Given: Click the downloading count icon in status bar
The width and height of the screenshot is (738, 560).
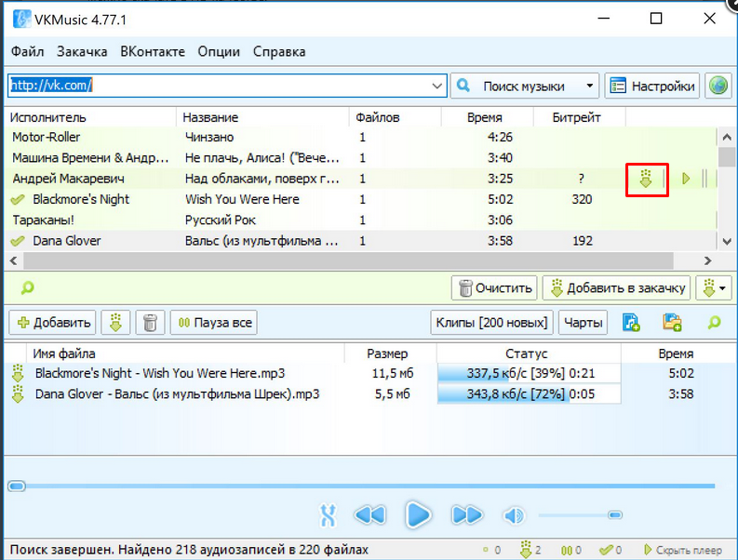Looking at the screenshot, I should coord(525,550).
